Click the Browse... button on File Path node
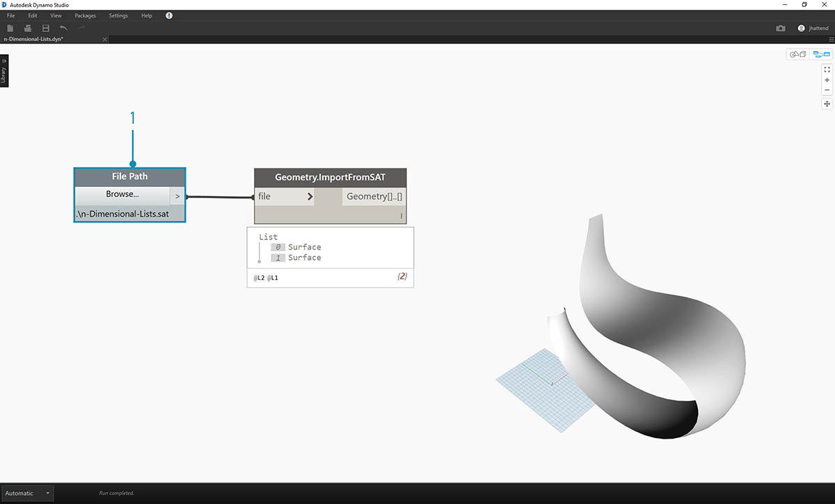The width and height of the screenshot is (835, 504). (122, 195)
